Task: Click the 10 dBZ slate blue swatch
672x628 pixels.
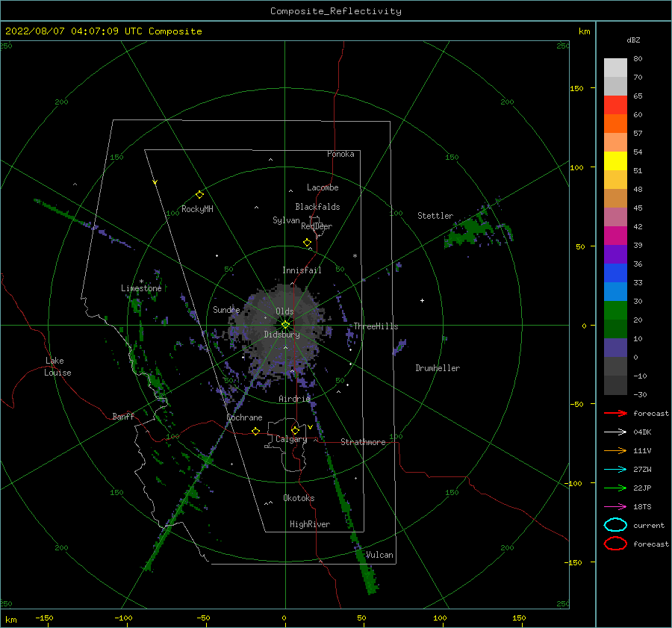Action: pos(615,348)
